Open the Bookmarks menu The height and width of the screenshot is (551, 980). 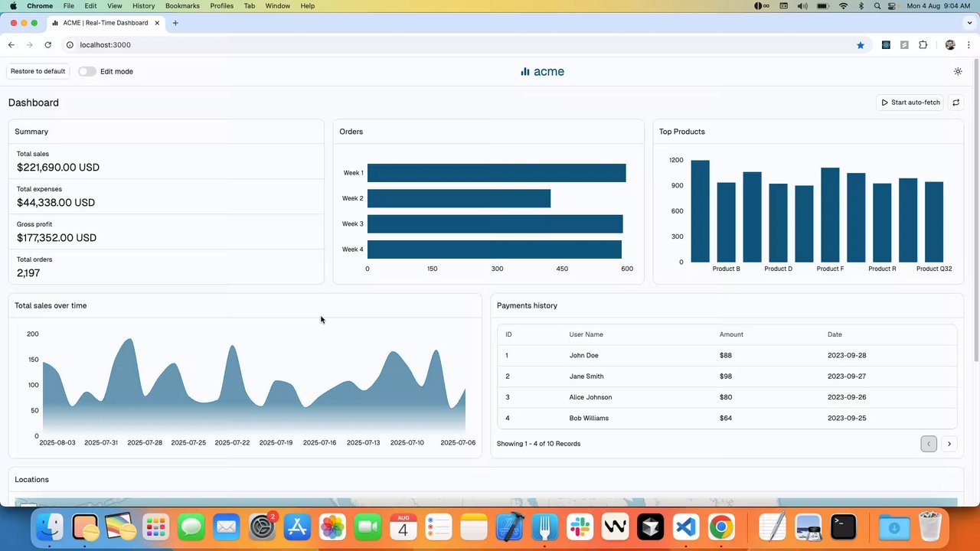pyautogui.click(x=182, y=6)
